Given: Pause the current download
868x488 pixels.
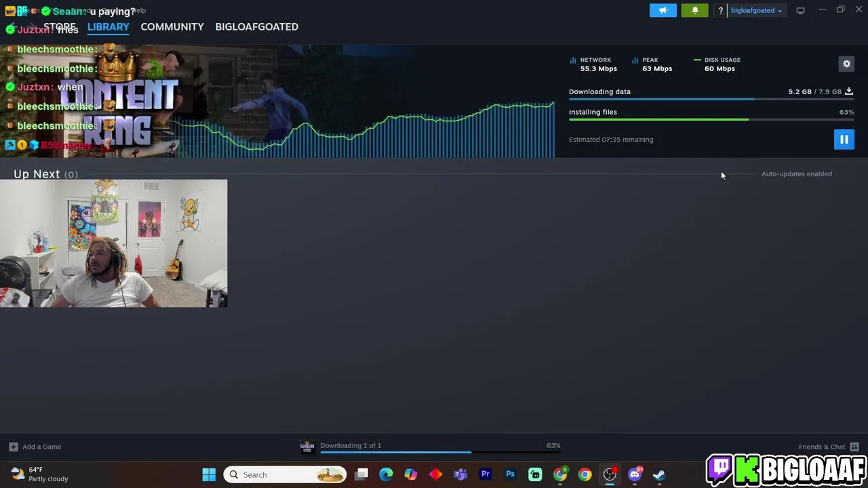Looking at the screenshot, I should (x=844, y=140).
